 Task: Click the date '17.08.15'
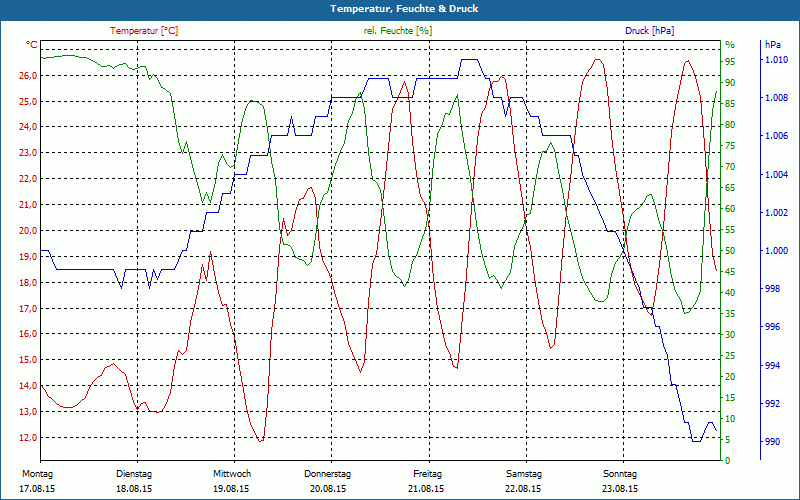pos(37,489)
